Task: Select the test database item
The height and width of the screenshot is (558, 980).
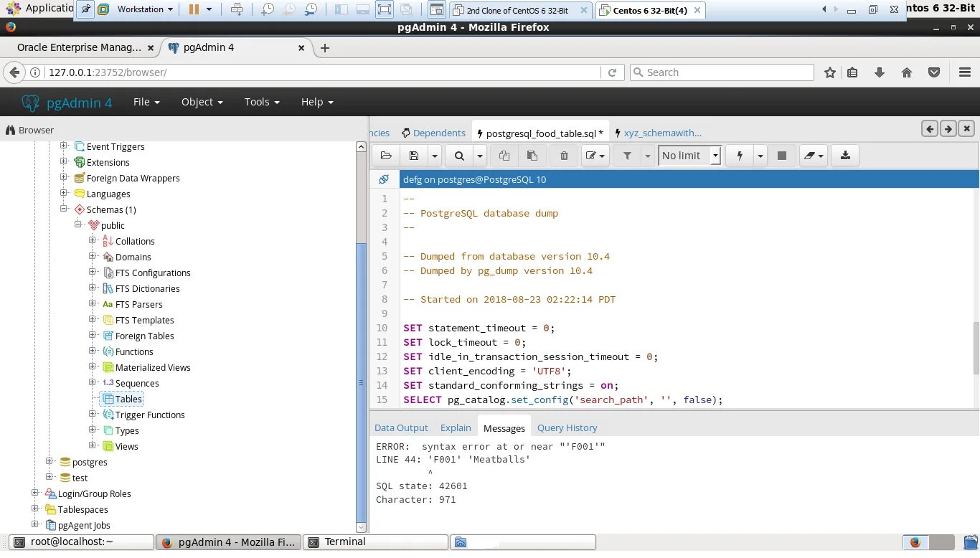Action: click(x=73, y=478)
